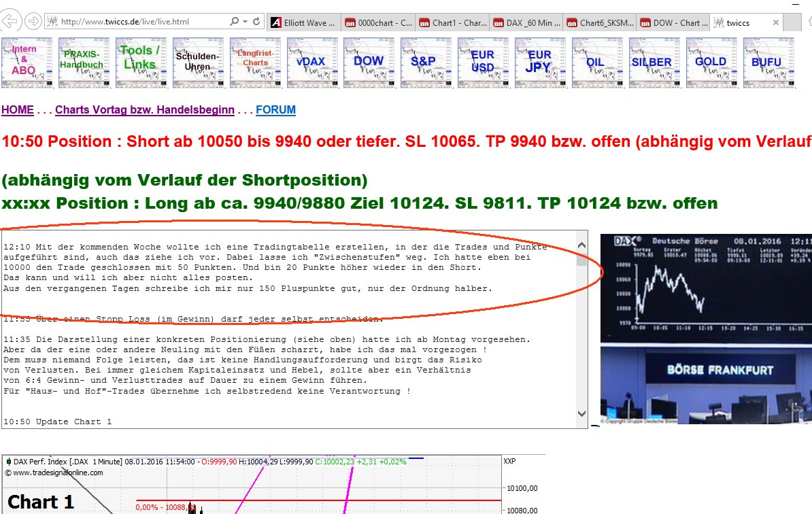This screenshot has width=812, height=514.
Task: Click the '10:50 Update Chart 1' text line
Action: (58, 422)
